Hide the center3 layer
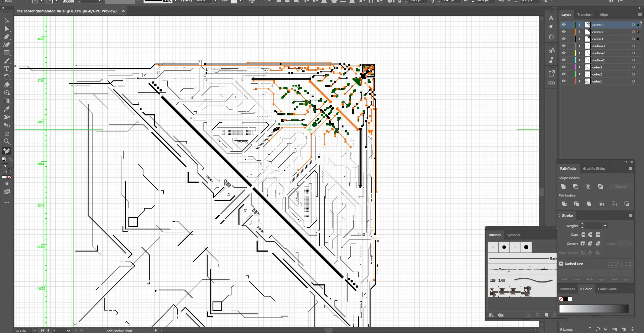Screen dimensions: 644x333 563,25
